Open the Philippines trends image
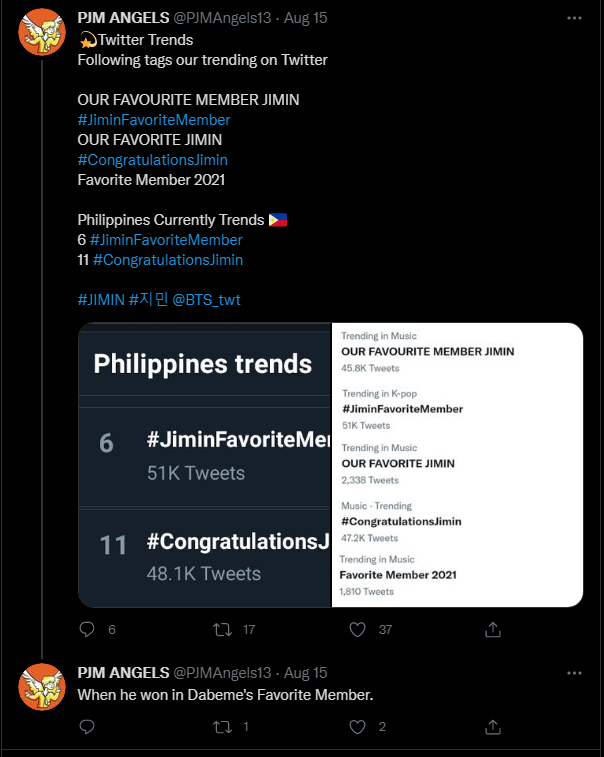Viewport: 604px width, 757px height. [x=205, y=465]
